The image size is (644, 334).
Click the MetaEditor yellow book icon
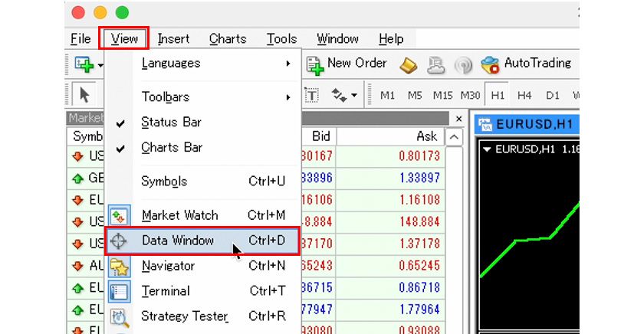pos(409,64)
